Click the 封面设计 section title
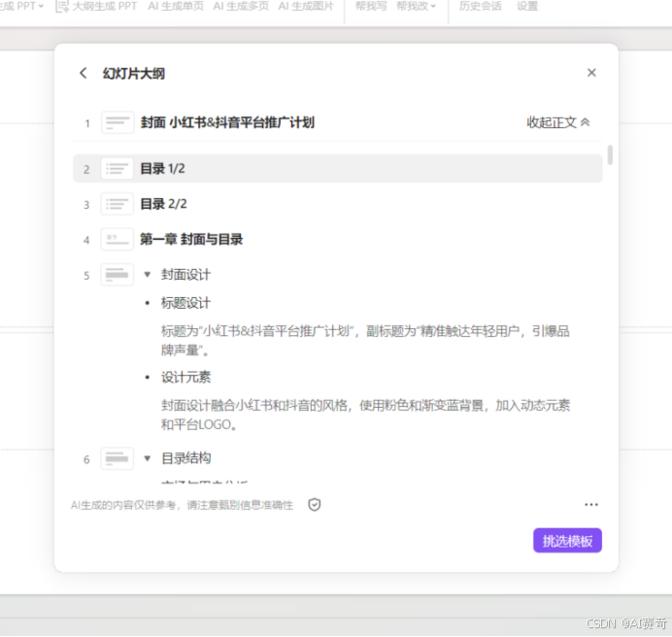This screenshot has height=637, width=672. (185, 275)
